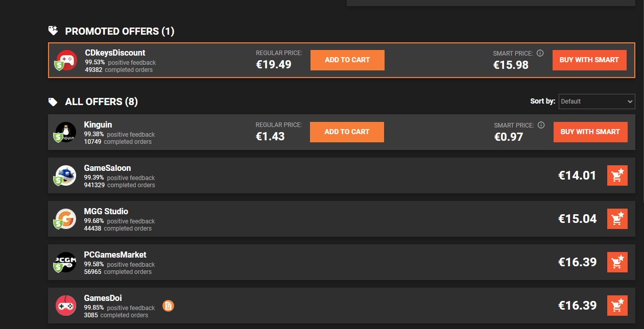This screenshot has width=644, height=329.
Task: Click the orange document badge beside GamesDoi
Action: click(168, 306)
